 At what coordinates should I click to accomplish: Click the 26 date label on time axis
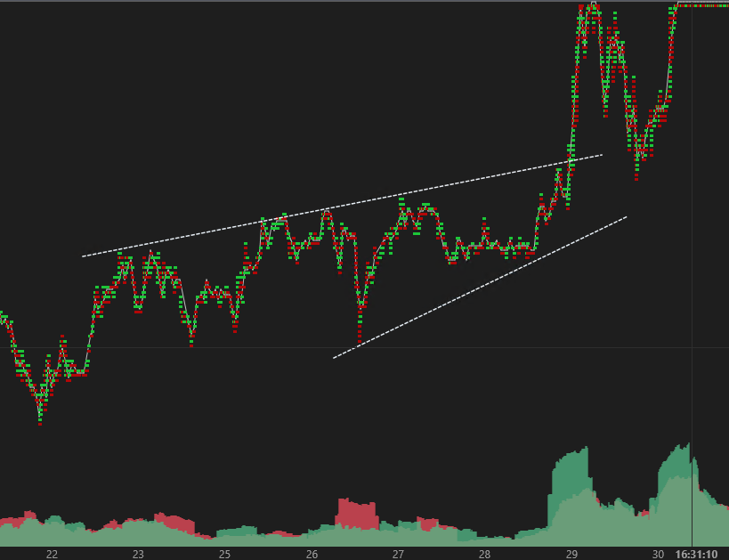tap(312, 555)
